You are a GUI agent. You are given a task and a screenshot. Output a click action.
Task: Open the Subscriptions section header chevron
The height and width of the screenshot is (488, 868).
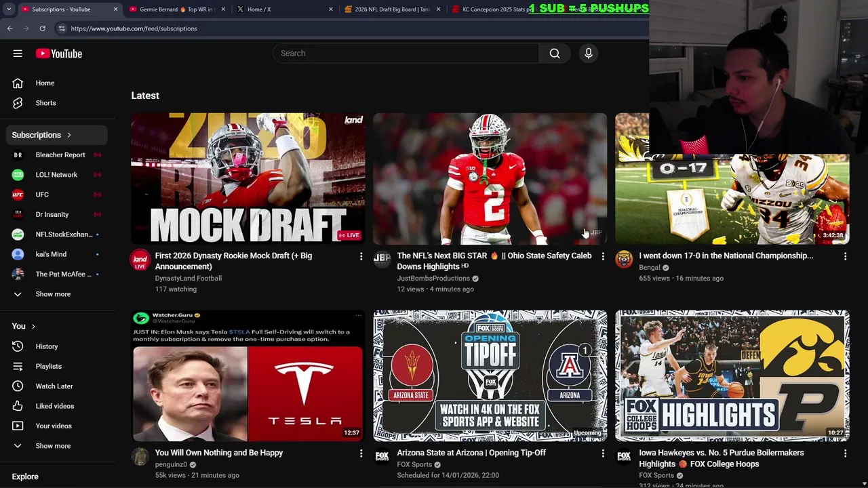(68, 135)
